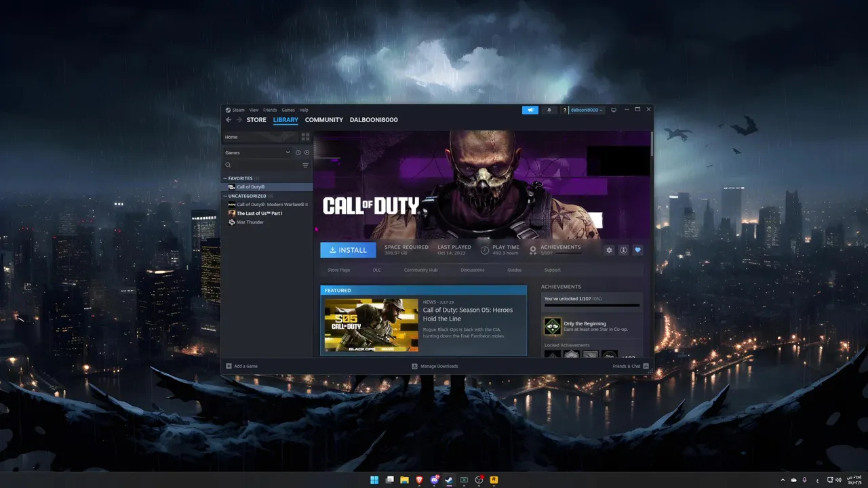Click the volume icon in system tray
The height and width of the screenshot is (488, 868).
point(839,480)
